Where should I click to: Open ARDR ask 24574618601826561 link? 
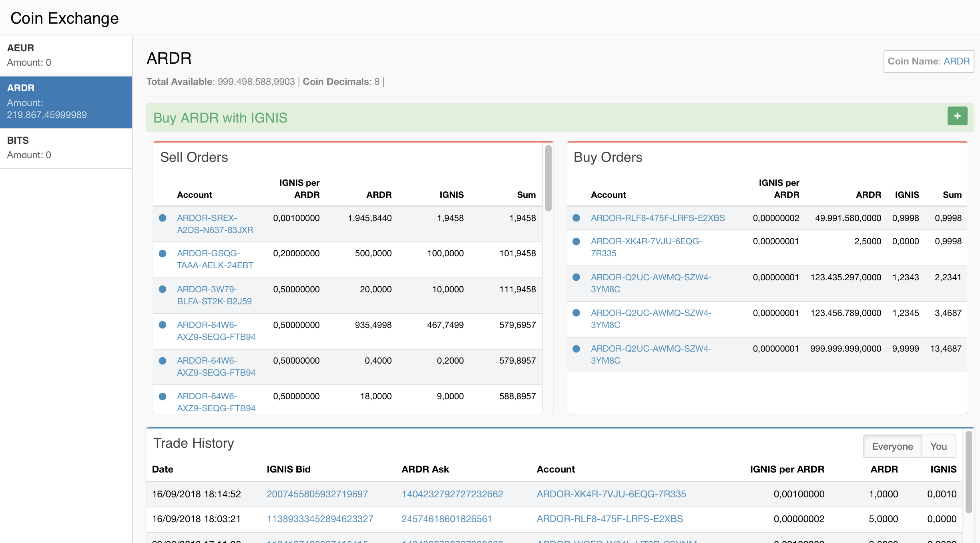click(446, 519)
